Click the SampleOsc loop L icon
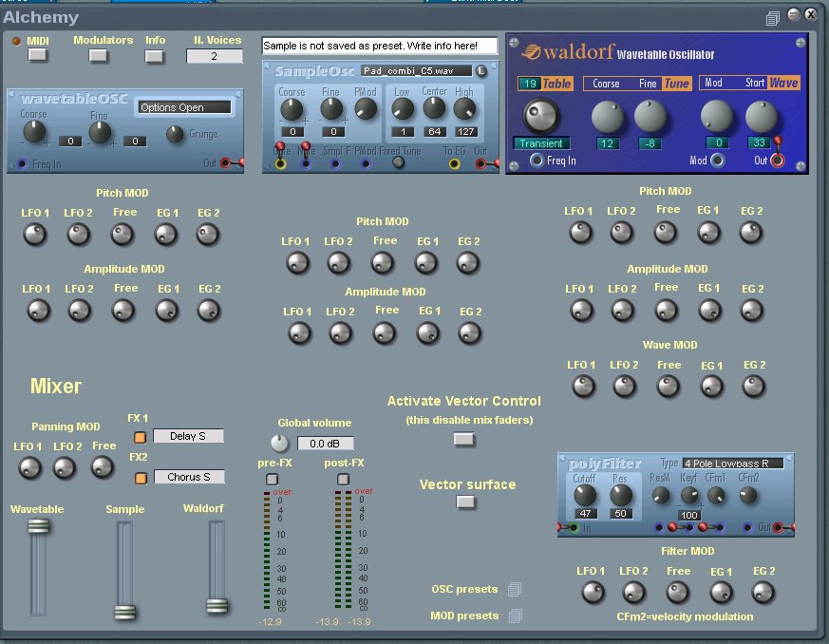 tap(481, 71)
